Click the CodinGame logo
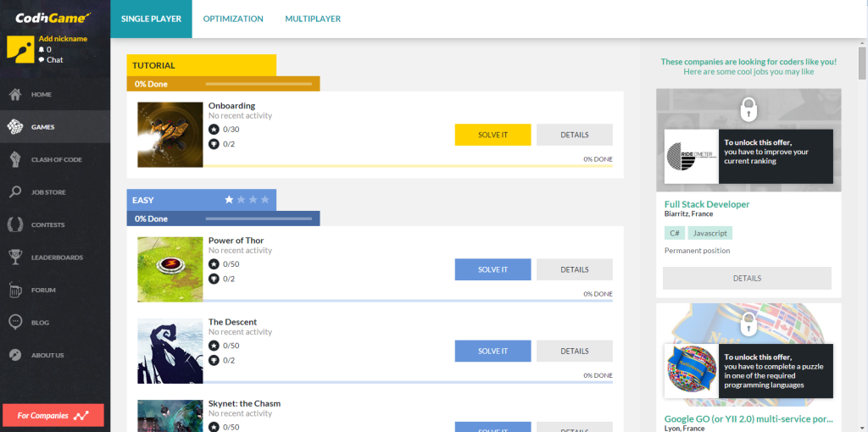The image size is (868, 432). (53, 19)
